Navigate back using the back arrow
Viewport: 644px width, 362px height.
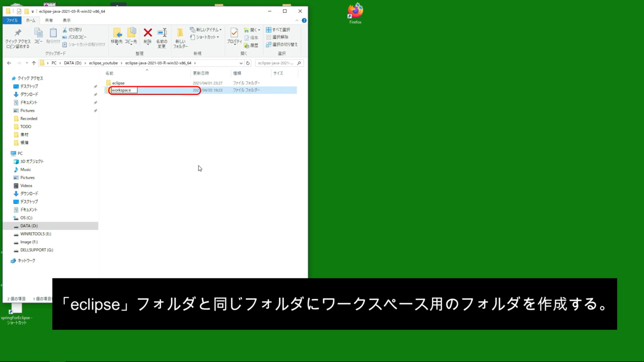[x=9, y=62]
